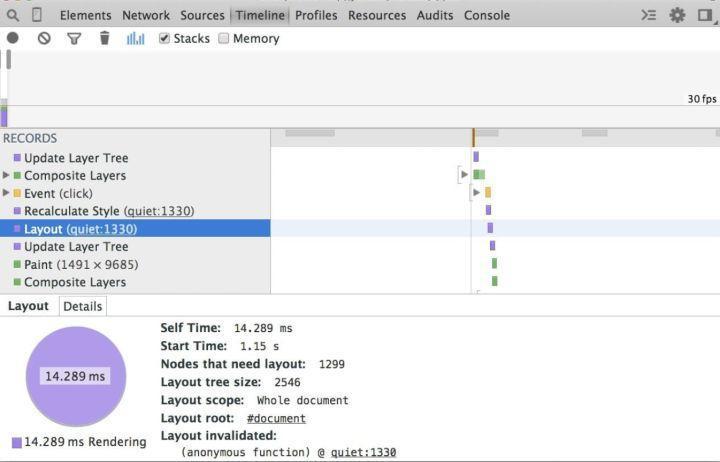Show console drawer icon
The width and height of the screenshot is (720, 462).
649,15
